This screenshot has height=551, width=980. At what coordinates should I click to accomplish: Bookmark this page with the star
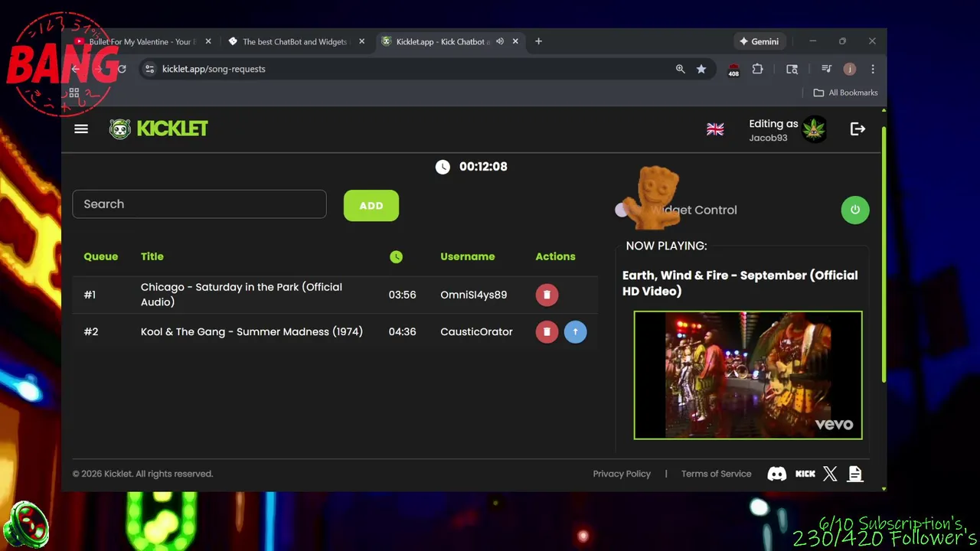point(701,69)
